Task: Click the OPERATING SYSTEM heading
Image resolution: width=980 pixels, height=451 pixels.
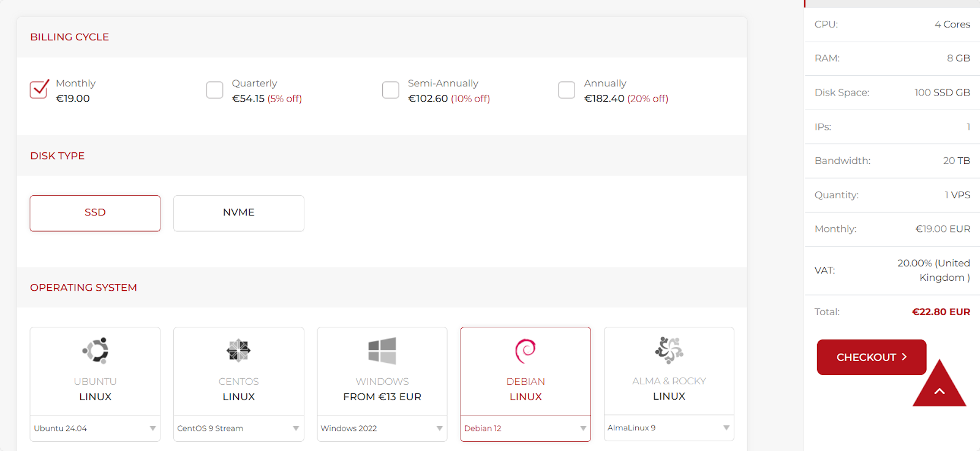Action: [83, 288]
